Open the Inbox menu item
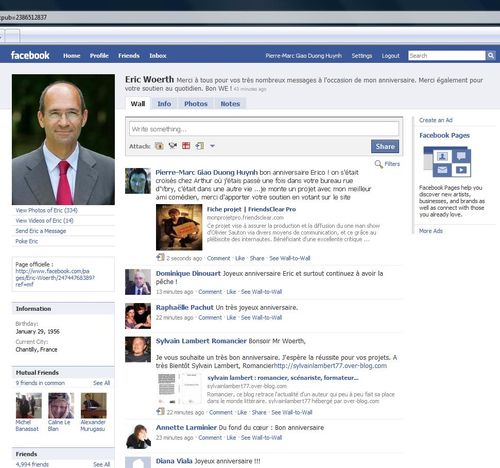The width and height of the screenshot is (500, 468). (x=158, y=56)
